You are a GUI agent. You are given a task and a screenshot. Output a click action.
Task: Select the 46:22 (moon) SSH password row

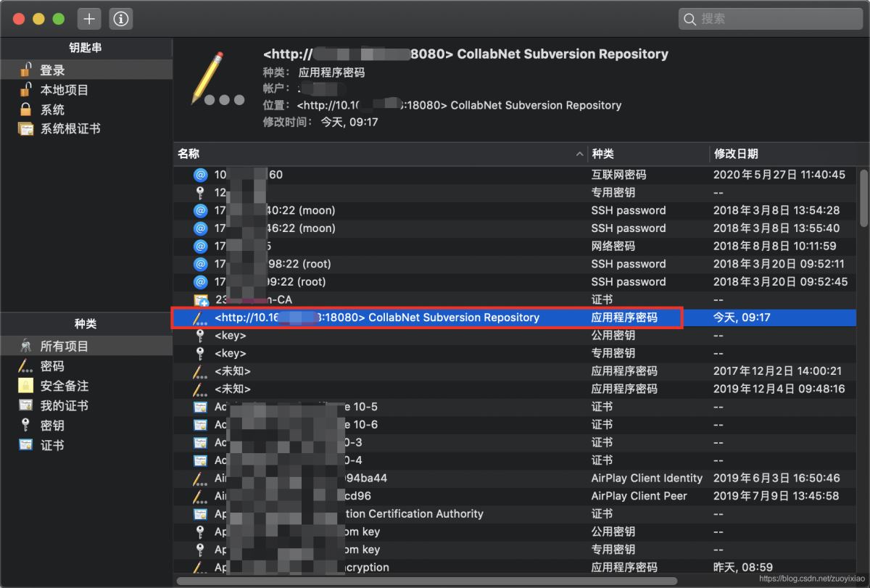click(x=515, y=228)
